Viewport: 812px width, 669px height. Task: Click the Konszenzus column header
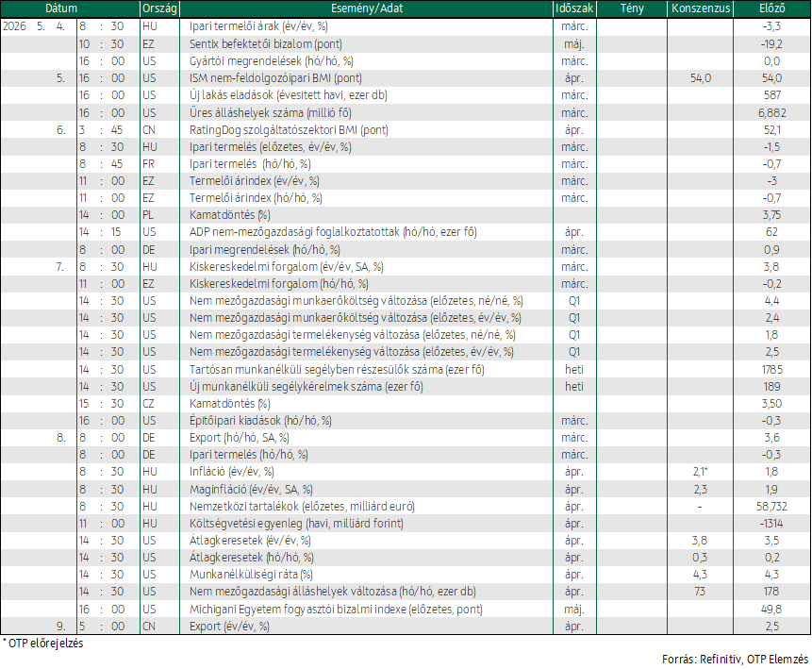click(x=700, y=8)
